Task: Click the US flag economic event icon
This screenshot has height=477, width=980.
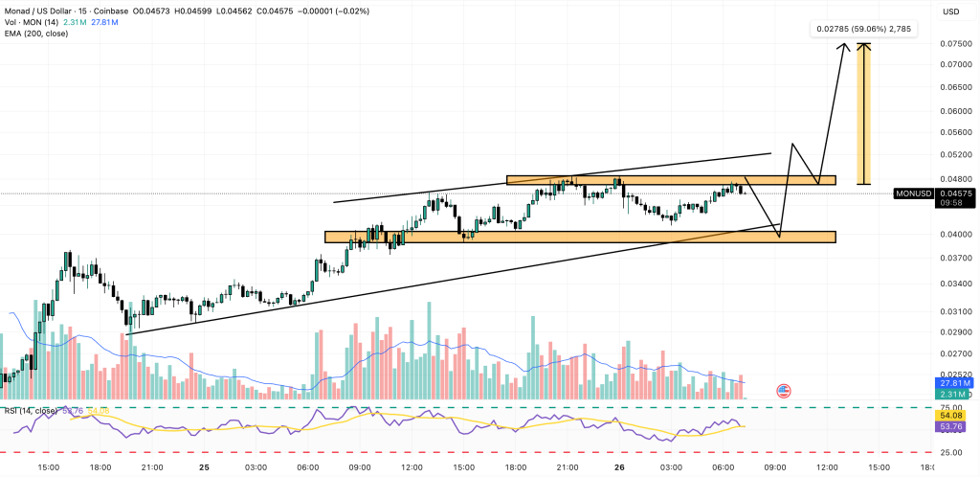Action: (783, 391)
